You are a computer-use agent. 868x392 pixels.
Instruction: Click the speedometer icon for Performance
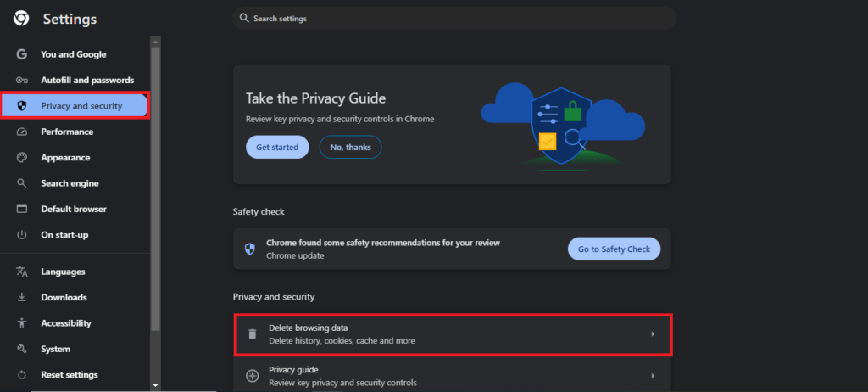click(x=21, y=132)
